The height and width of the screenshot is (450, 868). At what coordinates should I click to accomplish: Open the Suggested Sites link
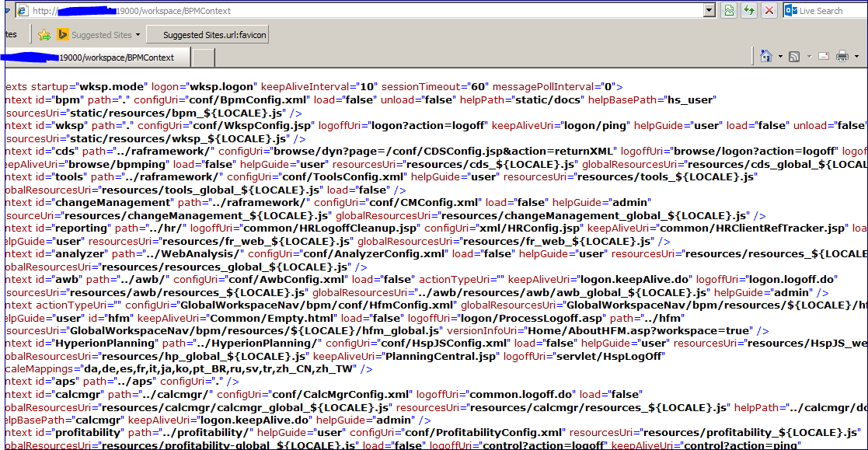coord(101,34)
